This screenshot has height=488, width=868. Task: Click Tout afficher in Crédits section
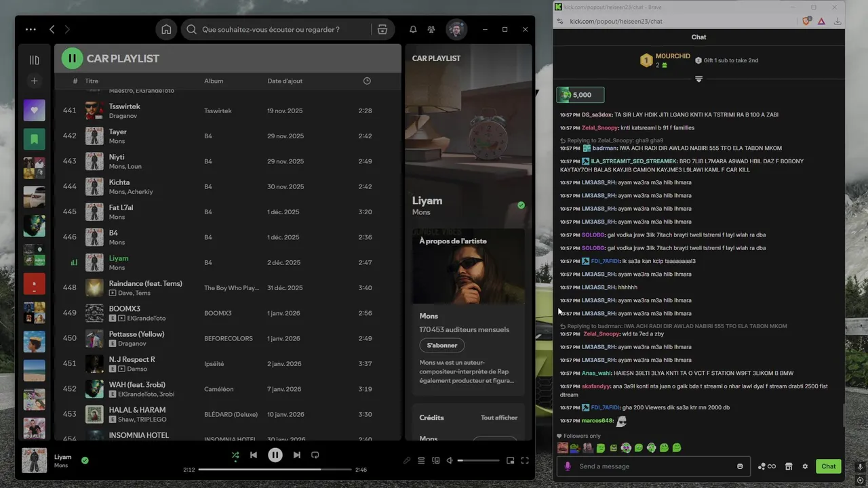[x=499, y=418]
